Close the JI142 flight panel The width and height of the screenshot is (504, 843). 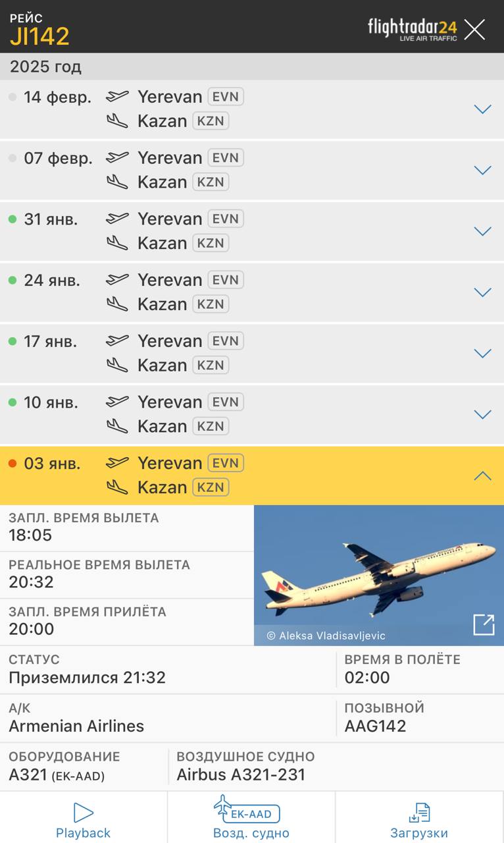[x=474, y=30]
